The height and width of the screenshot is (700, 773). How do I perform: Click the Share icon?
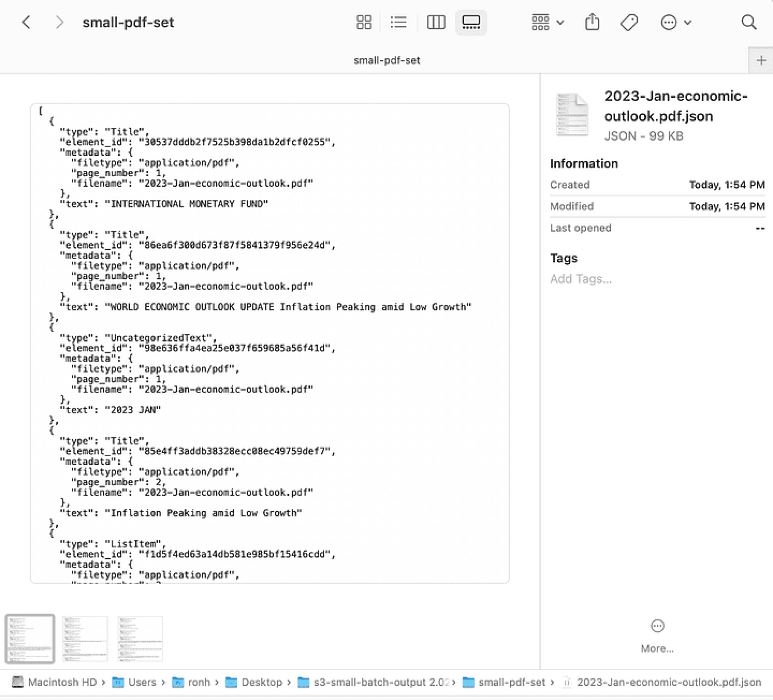point(592,22)
